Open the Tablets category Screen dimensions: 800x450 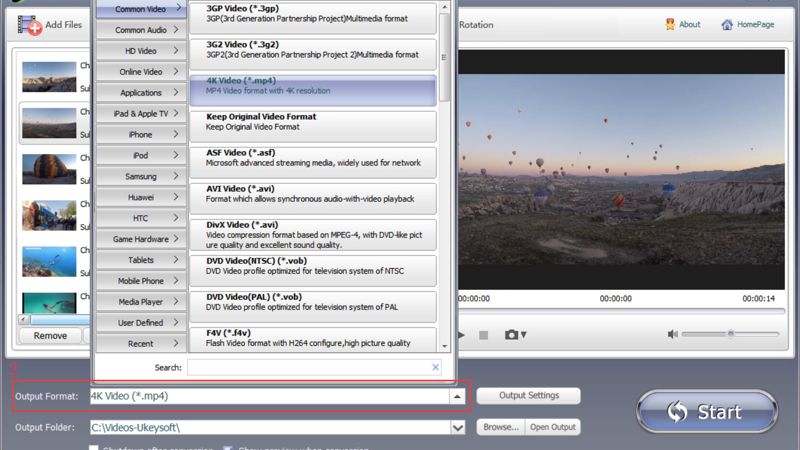point(141,260)
